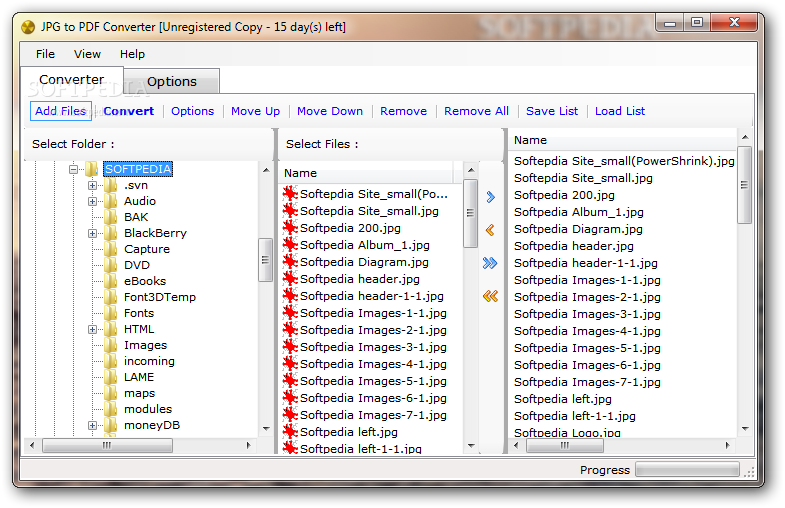Select Softpedia Images-6-1.jpg in the output list
Image resolution: width=785 pixels, height=508 pixels.
pyautogui.click(x=587, y=365)
